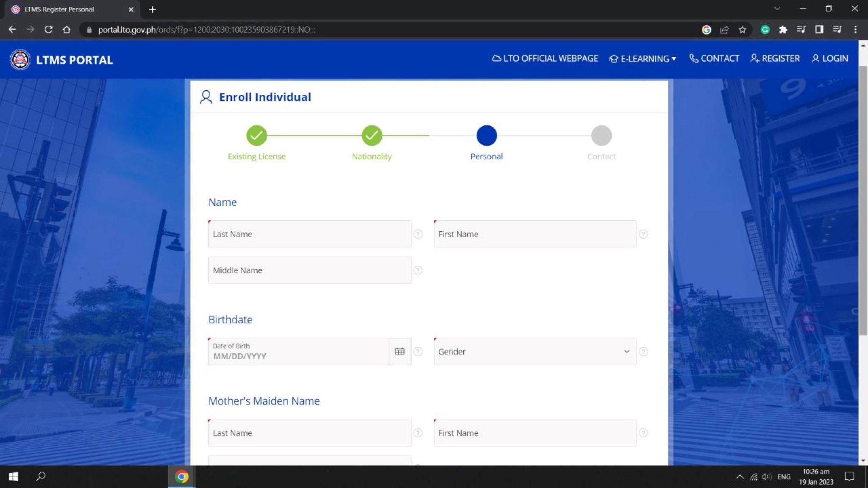This screenshot has height=488, width=868.
Task: Click the "Mother's Maiden Name" section heading
Action: tap(264, 401)
